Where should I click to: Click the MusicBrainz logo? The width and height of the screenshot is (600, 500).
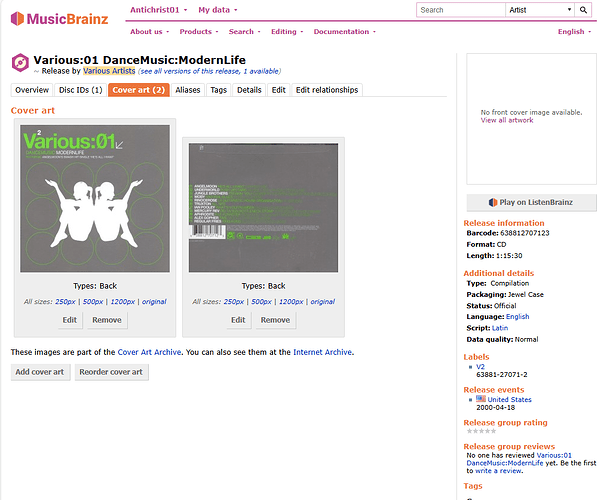[x=60, y=18]
